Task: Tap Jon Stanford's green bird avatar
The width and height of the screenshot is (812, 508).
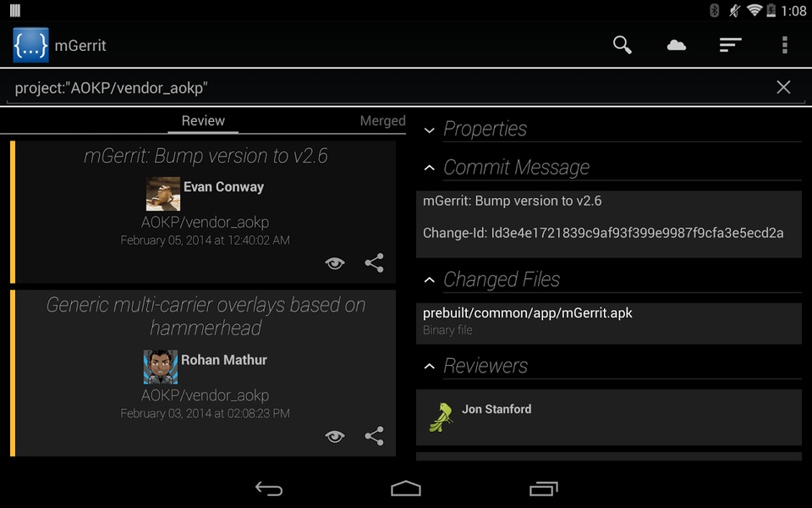Action: (x=441, y=417)
